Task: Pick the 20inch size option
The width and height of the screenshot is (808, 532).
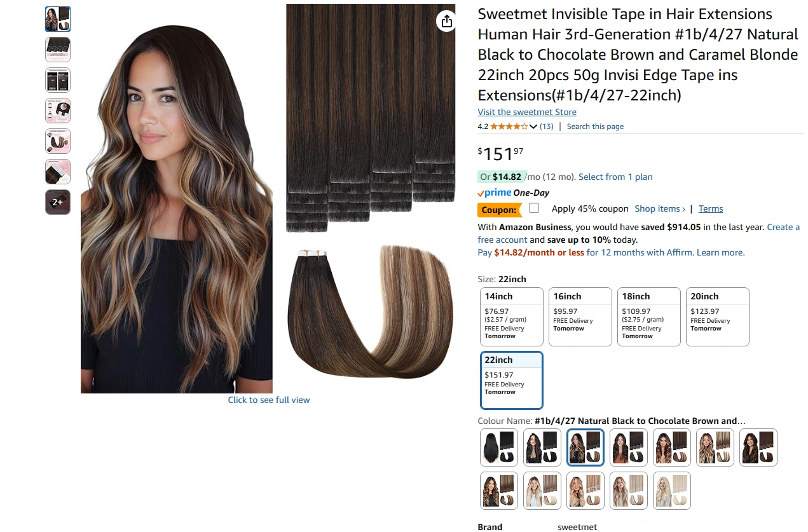Action: 718,317
